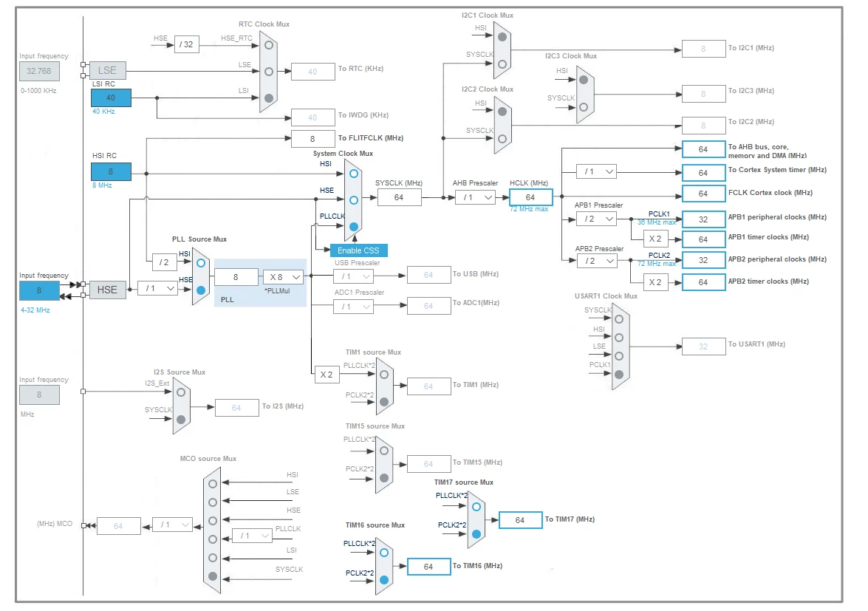Viewport: 868px width, 611px height.
Task: Select PLLCLK*2 in TIM1 source Mux
Action: [384, 375]
